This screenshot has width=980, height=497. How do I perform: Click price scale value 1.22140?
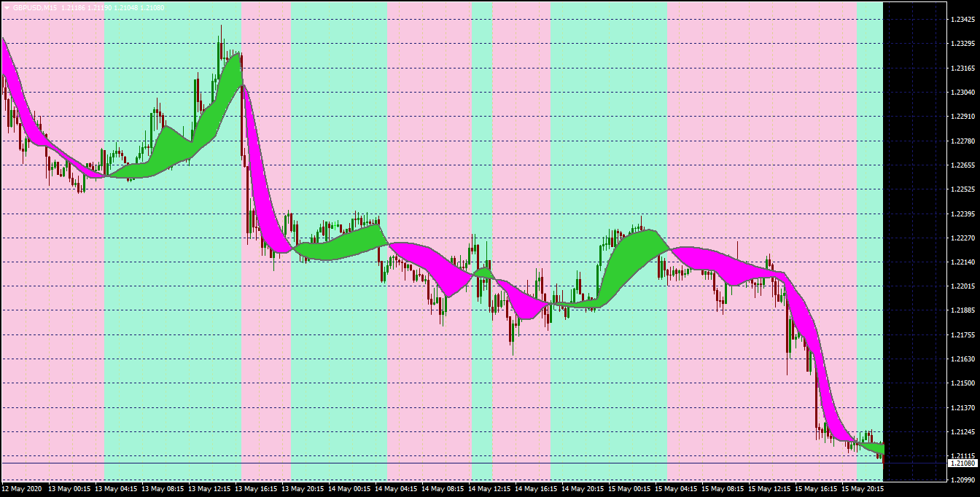coord(963,262)
